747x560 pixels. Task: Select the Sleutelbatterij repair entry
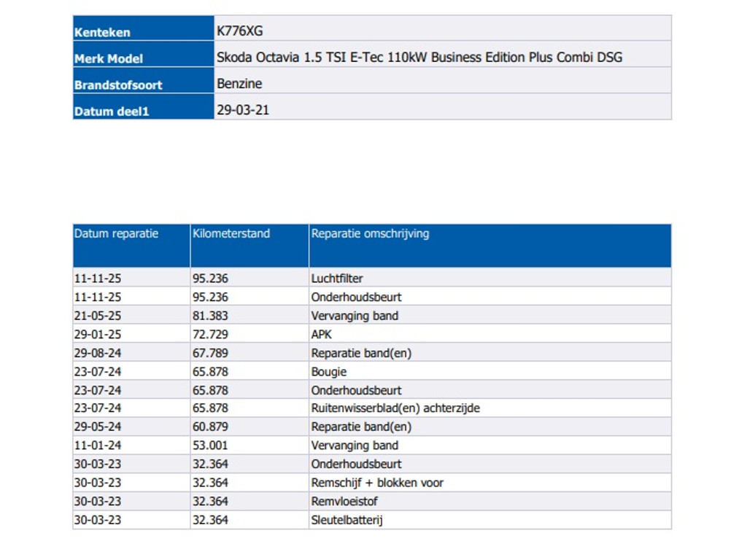click(x=347, y=520)
